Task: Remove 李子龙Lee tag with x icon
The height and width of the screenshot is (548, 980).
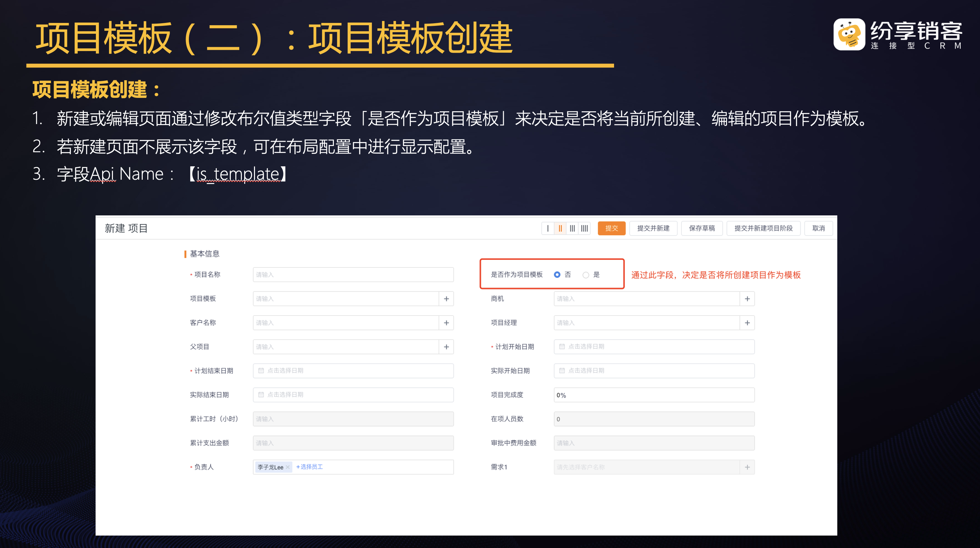Action: coord(288,467)
